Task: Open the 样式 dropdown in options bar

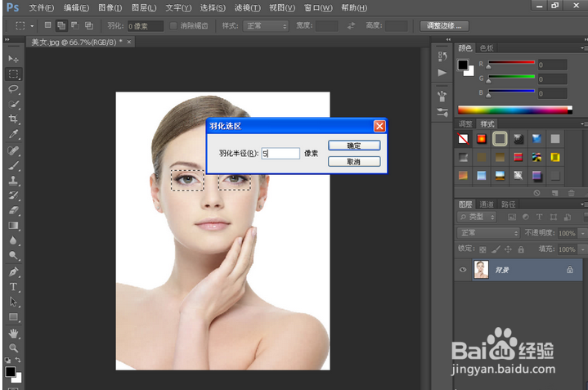Action: (x=266, y=26)
